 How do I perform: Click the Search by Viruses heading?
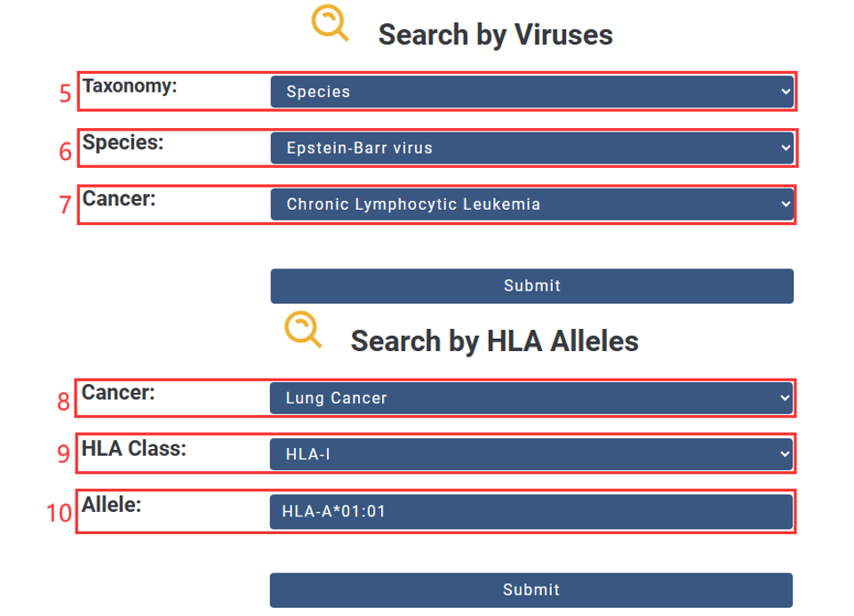(495, 35)
